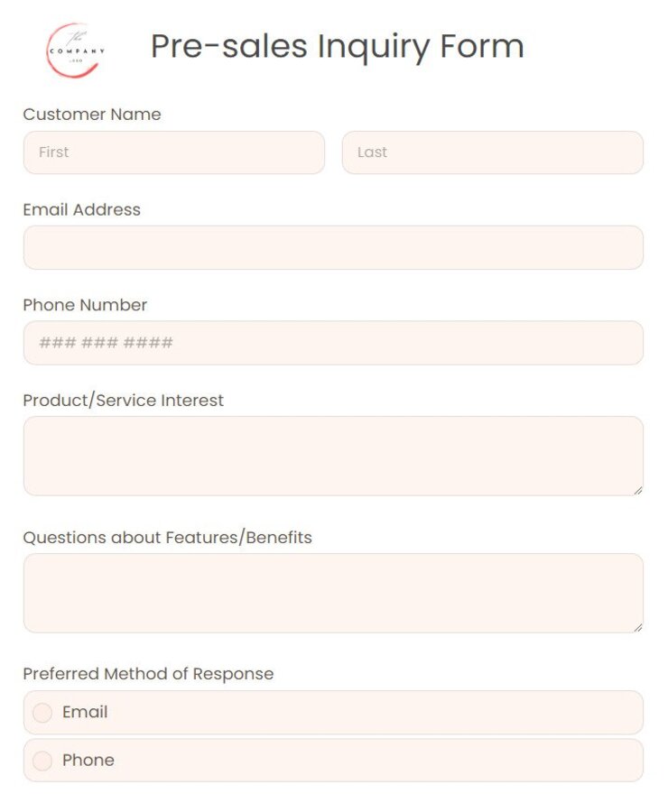Image resolution: width=668 pixels, height=812 pixels.
Task: Click the "Phone" option label text
Action: 88,760
